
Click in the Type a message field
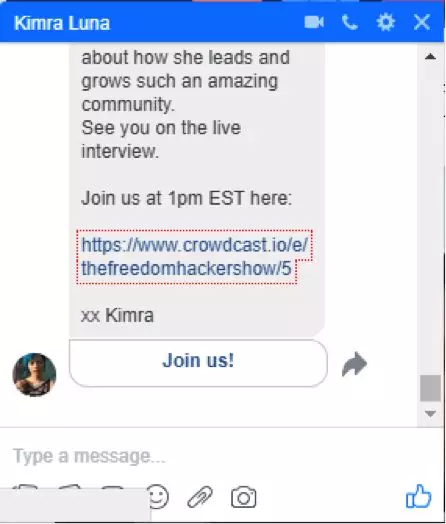click(x=214, y=456)
